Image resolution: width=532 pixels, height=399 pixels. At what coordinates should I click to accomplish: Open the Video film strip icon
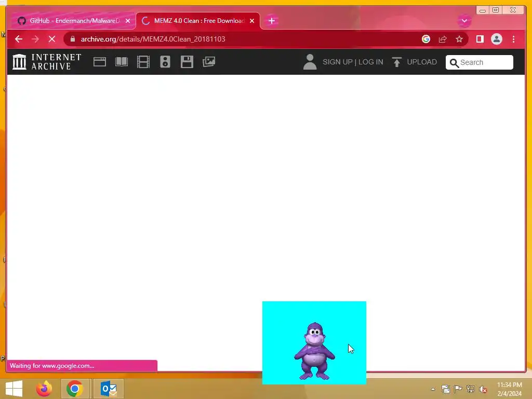point(143,62)
